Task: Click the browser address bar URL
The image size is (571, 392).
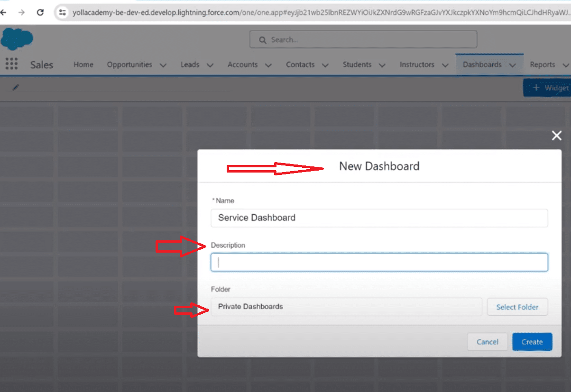Action: tap(320, 13)
